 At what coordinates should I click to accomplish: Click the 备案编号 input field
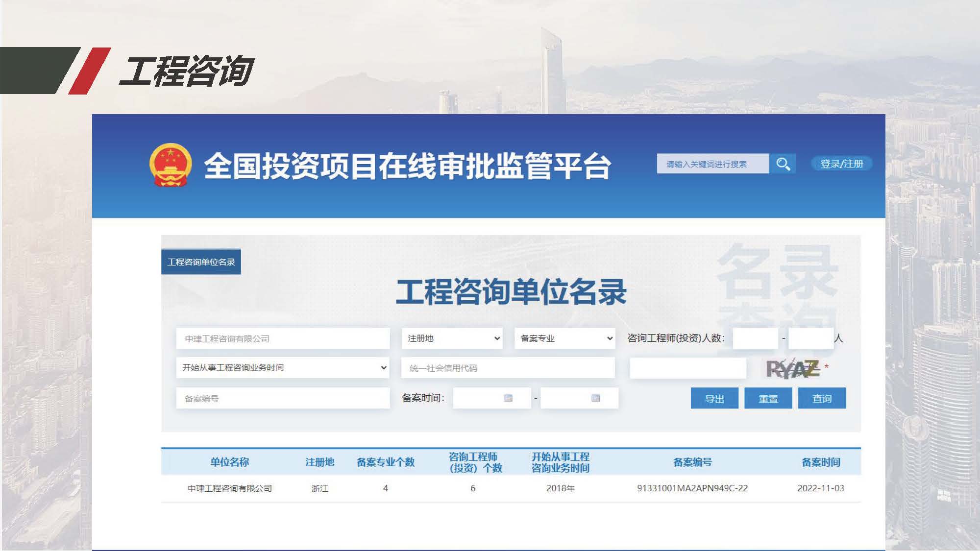point(283,398)
